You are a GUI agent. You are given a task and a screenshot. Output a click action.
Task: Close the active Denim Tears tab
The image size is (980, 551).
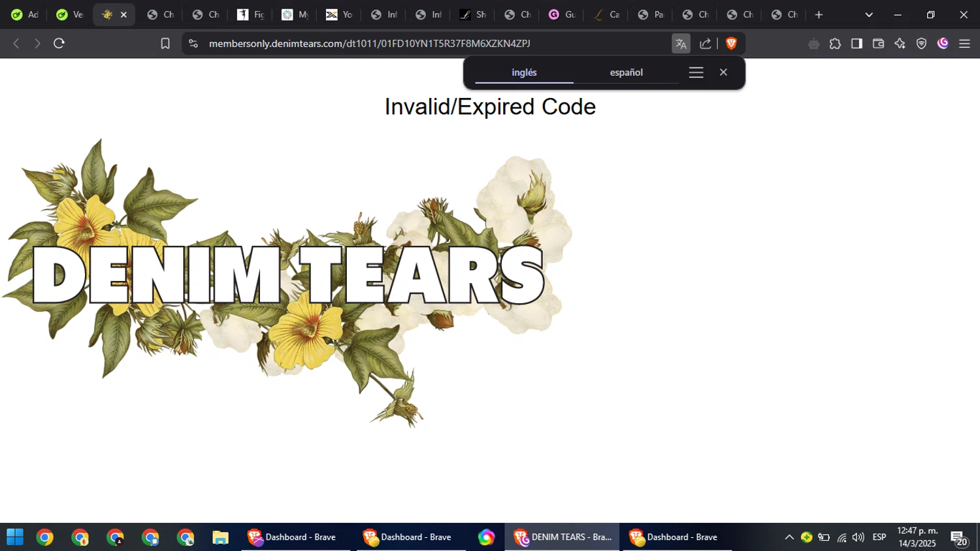click(123, 14)
